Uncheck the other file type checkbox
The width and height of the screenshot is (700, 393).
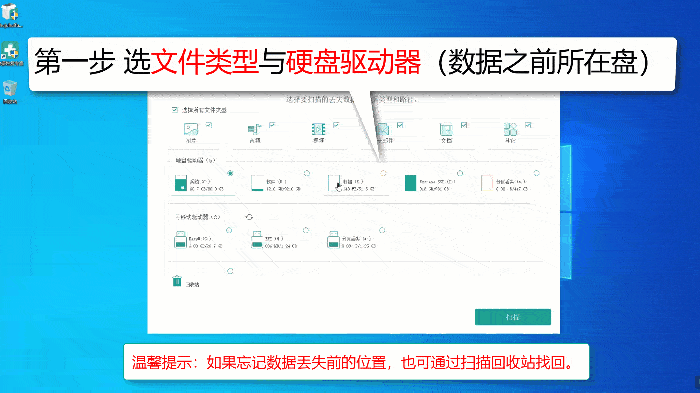(528, 125)
